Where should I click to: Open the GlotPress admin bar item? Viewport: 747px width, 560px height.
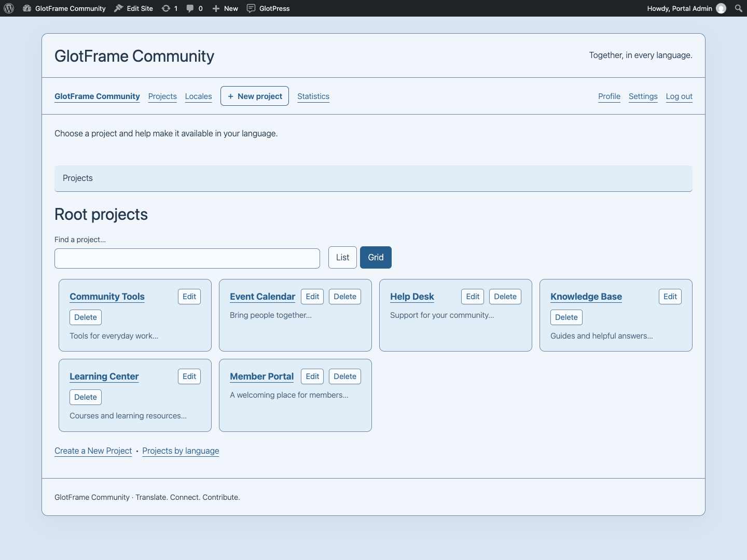tap(268, 8)
